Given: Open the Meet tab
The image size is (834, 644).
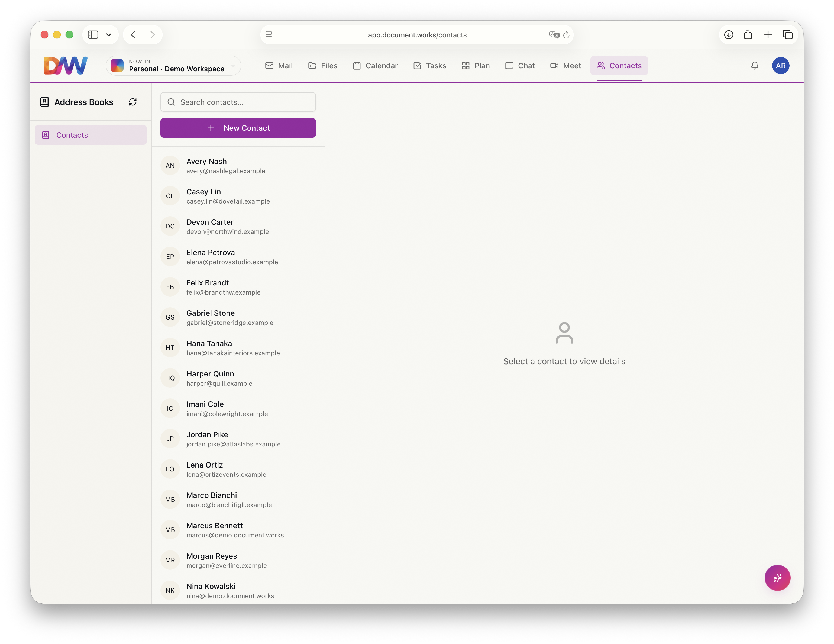Looking at the screenshot, I should tap(565, 66).
